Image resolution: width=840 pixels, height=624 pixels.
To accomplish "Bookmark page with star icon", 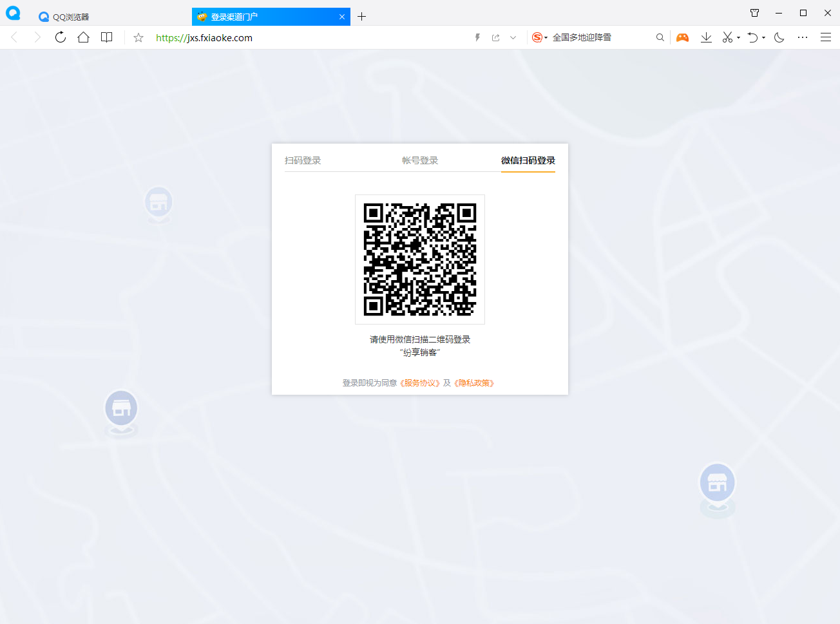I will pos(138,37).
